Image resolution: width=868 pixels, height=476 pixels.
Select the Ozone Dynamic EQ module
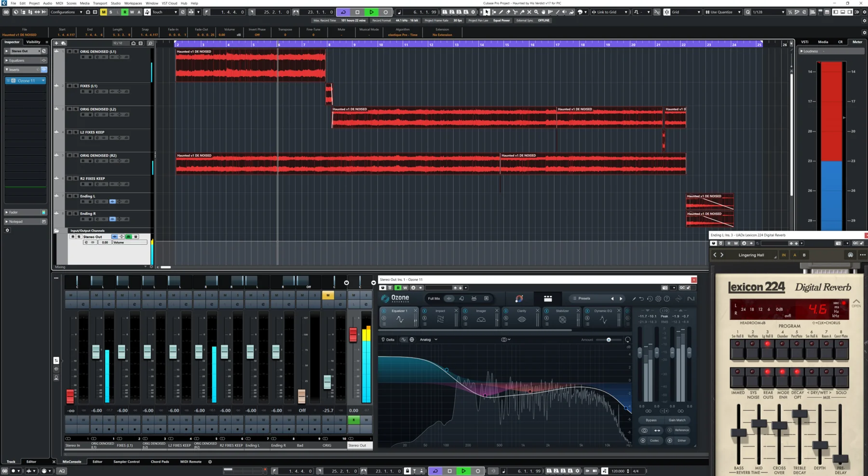point(603,316)
